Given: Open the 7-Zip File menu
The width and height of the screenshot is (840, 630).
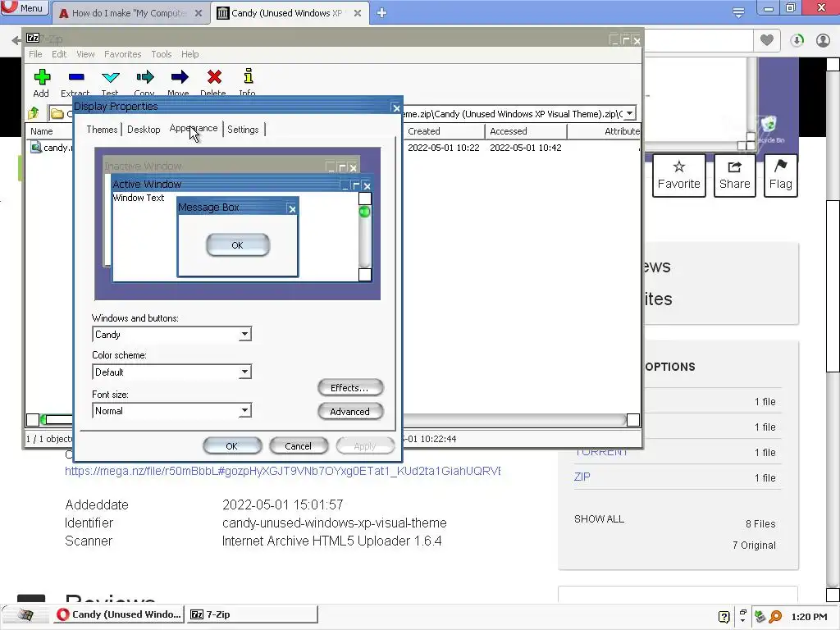Looking at the screenshot, I should click(35, 54).
